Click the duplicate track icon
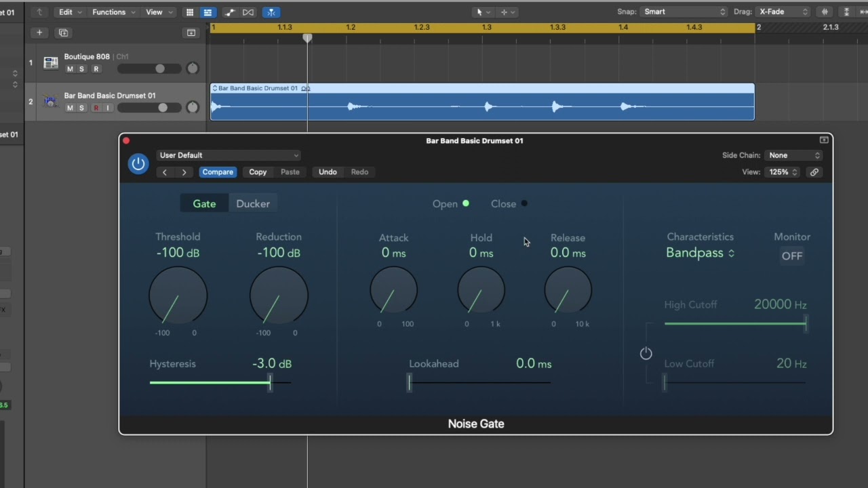Screen dimensions: 868x488 click(63, 33)
